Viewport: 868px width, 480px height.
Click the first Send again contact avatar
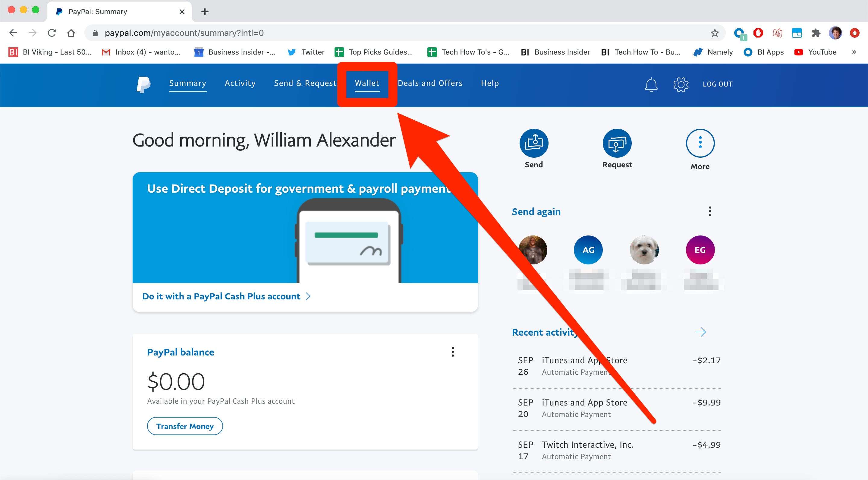(532, 249)
